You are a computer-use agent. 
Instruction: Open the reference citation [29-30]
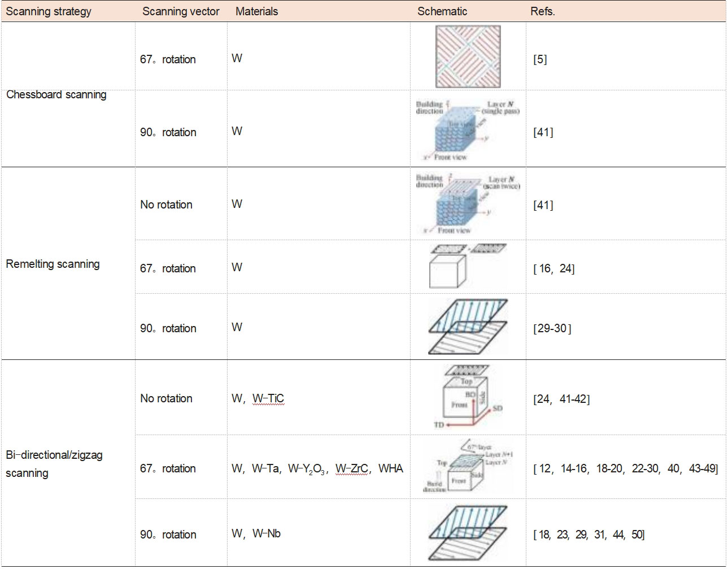[x=552, y=328]
